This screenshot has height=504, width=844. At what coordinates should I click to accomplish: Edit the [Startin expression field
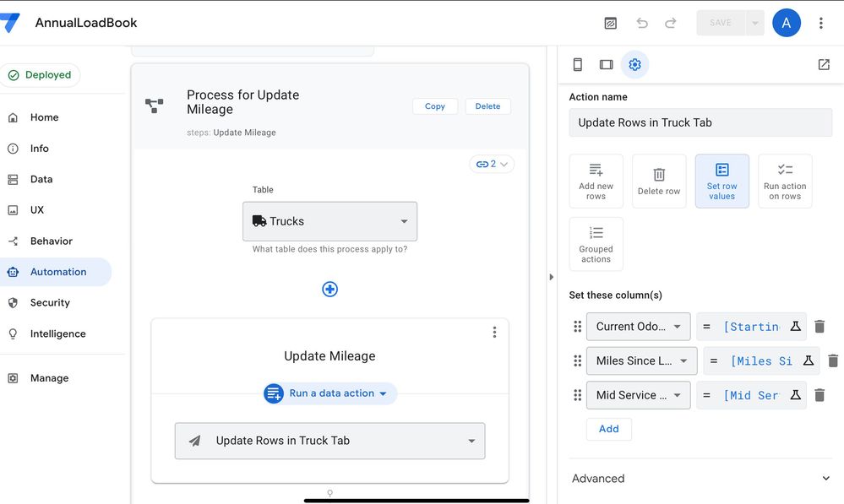751,327
